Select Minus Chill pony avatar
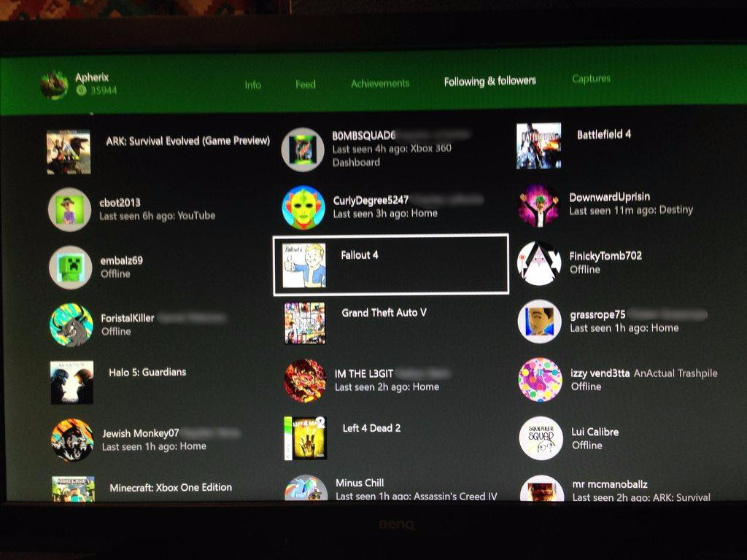Screen dimensions: 747x560 (306, 488)
